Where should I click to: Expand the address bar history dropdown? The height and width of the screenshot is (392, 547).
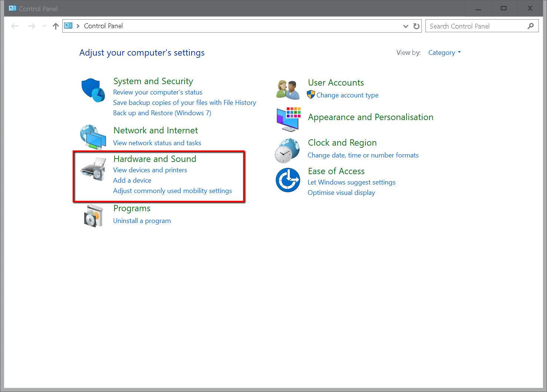pyautogui.click(x=406, y=26)
